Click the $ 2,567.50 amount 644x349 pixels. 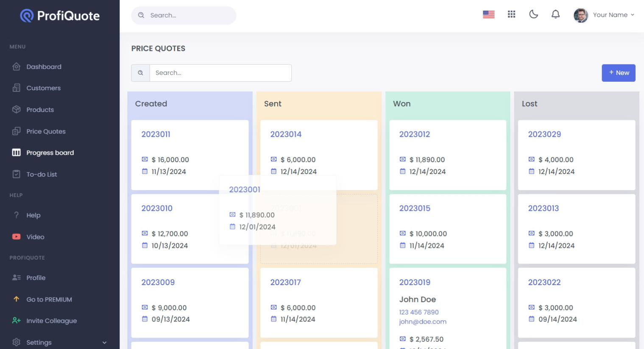[427, 339]
